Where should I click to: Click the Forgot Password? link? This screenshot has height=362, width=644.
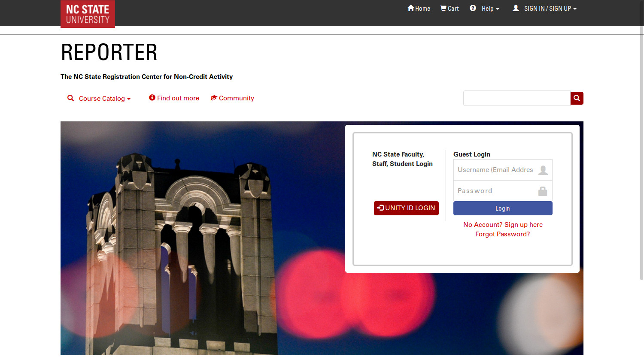click(x=502, y=234)
